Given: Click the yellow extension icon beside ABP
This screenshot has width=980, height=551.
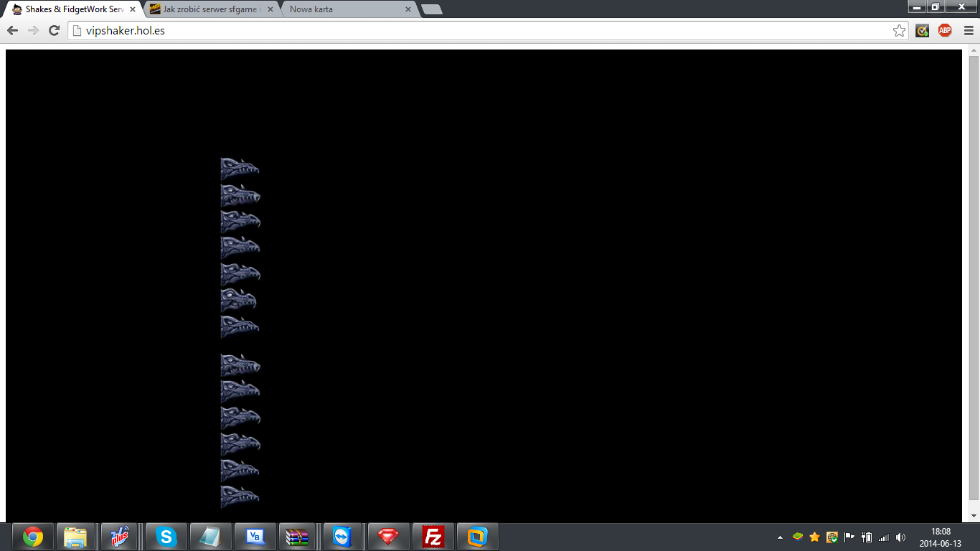Looking at the screenshot, I should (923, 31).
